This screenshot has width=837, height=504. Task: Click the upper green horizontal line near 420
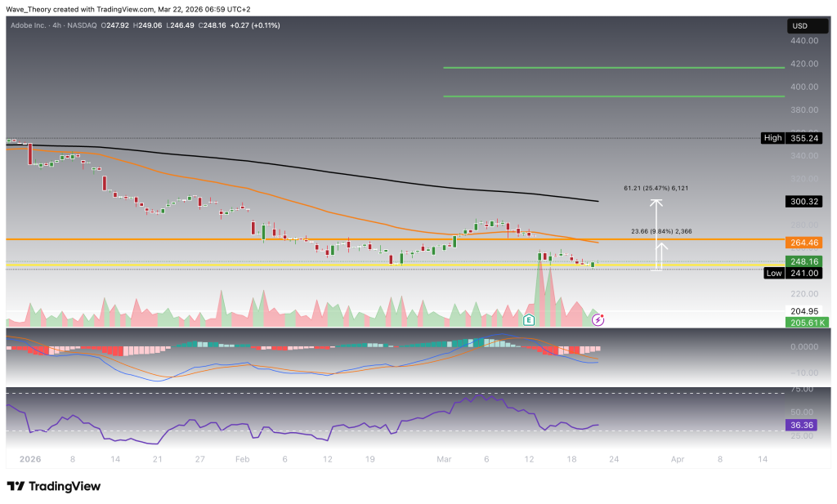[x=613, y=68]
